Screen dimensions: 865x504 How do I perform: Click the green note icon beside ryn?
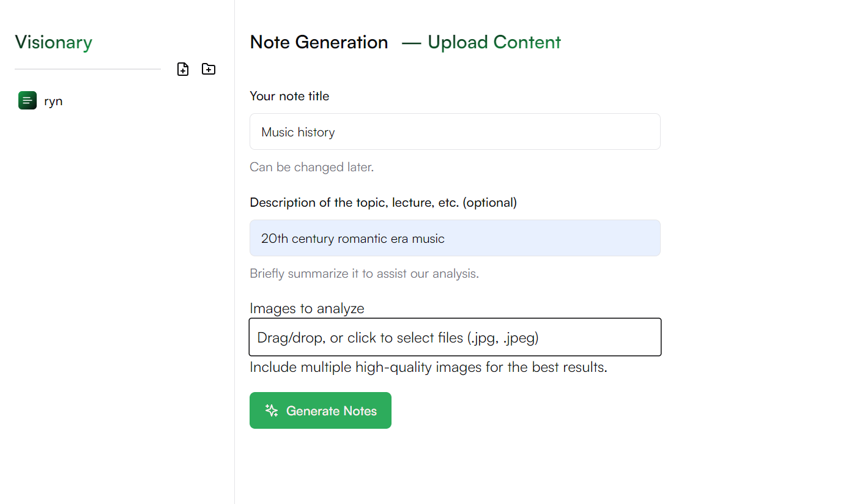coord(28,101)
